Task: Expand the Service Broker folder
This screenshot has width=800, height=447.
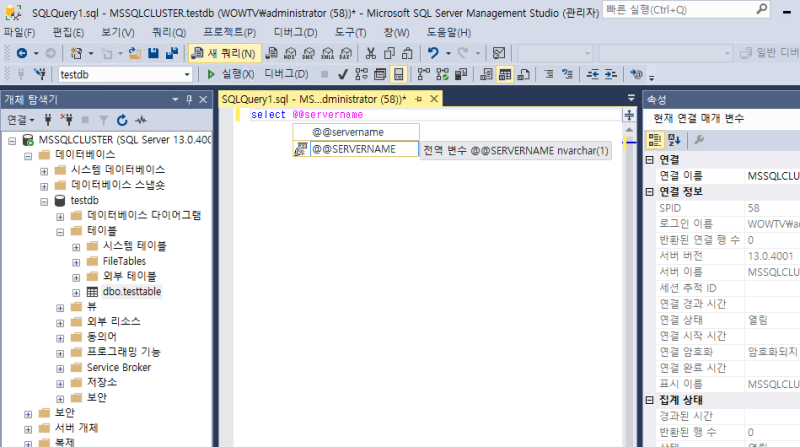Action: coord(60,369)
